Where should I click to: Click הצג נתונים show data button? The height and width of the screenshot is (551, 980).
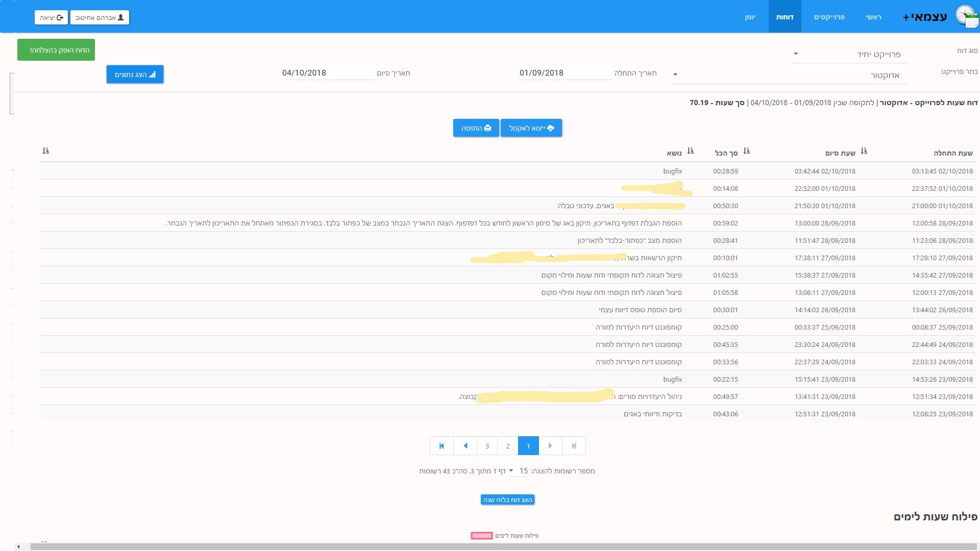coord(135,74)
